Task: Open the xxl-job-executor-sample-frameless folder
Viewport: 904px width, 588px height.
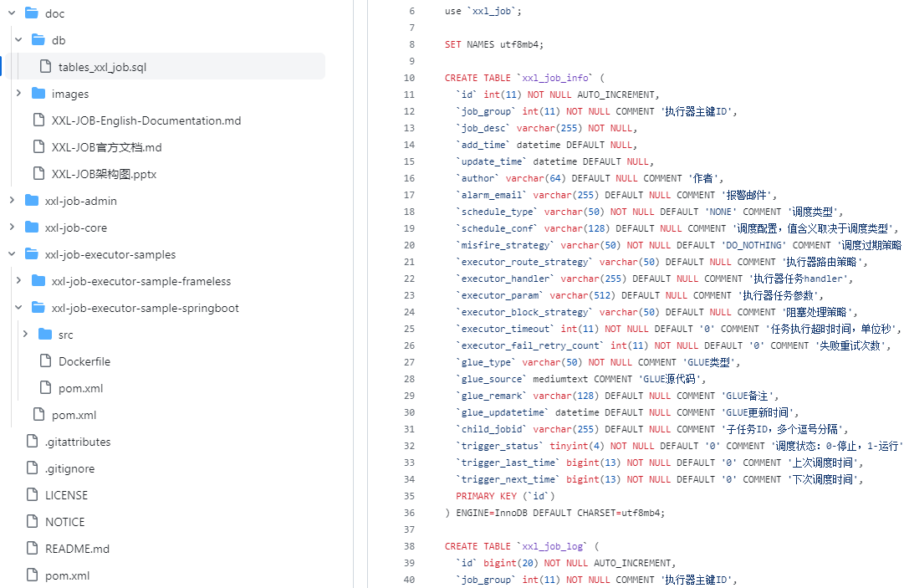Action: click(x=140, y=281)
